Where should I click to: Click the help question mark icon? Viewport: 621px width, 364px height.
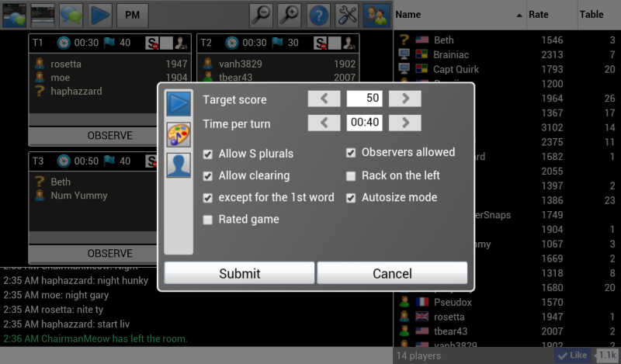tap(318, 15)
